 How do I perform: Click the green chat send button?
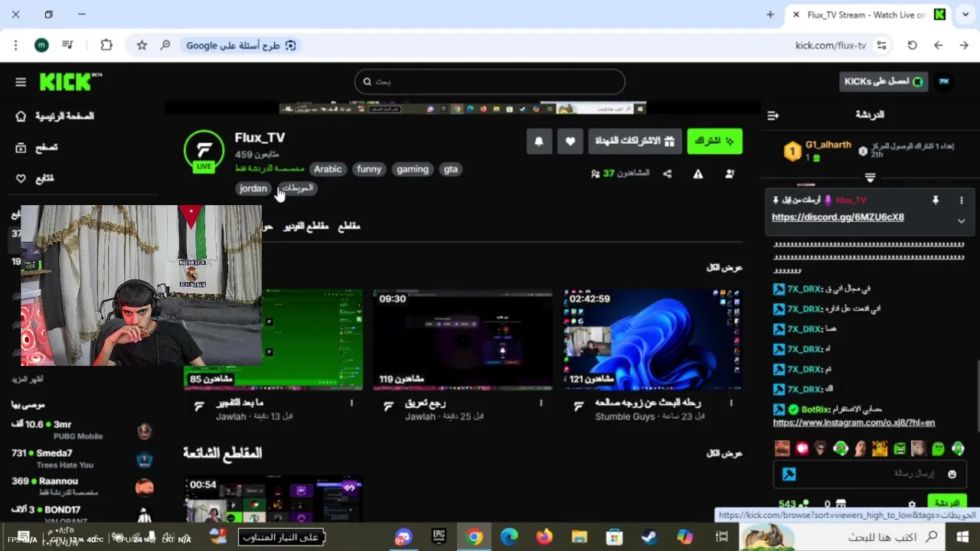coord(946,503)
